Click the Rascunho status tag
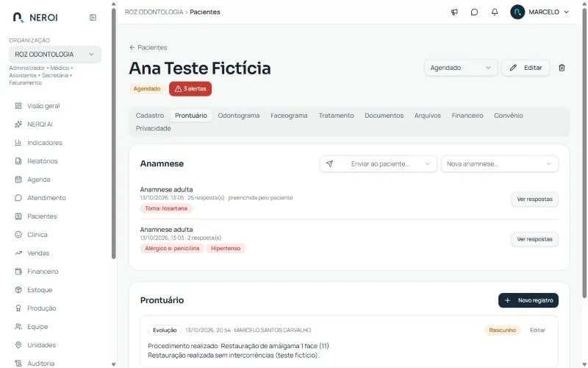 pyautogui.click(x=502, y=330)
